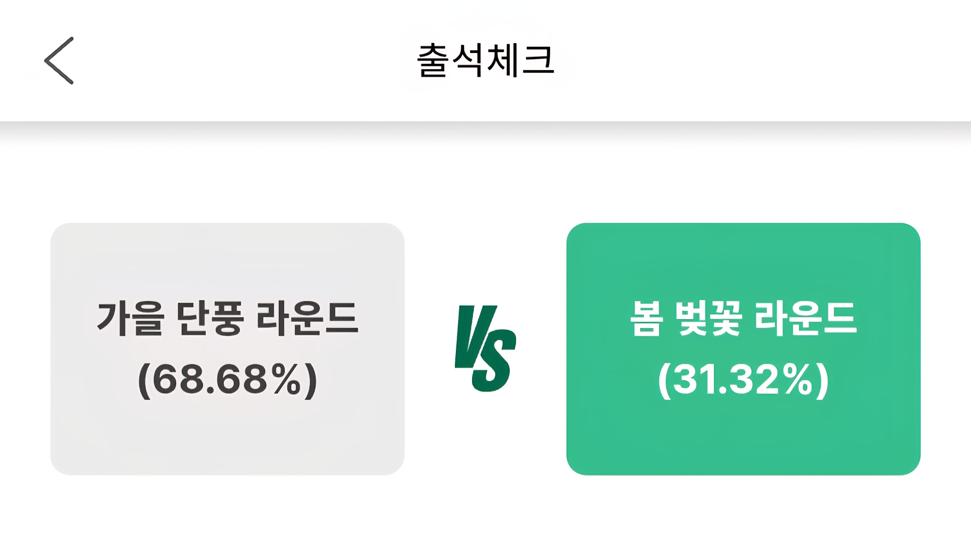Click the word 단풍 in gray card

click(210, 319)
